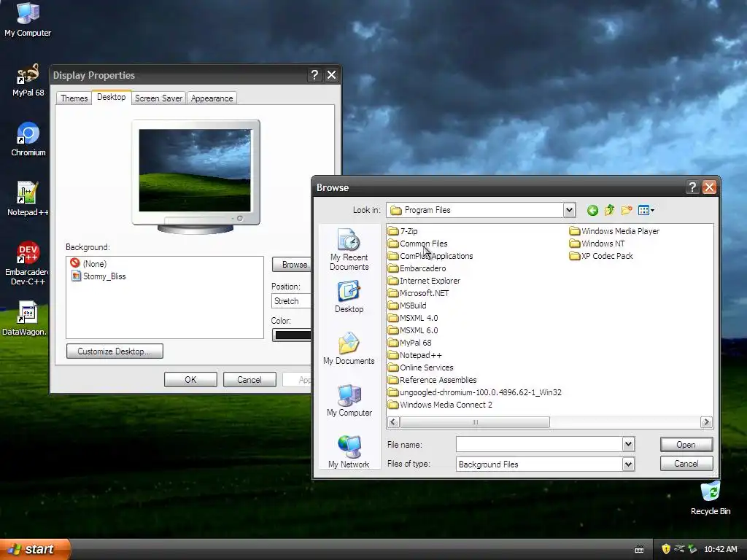Jump to My Documents in Browse sidebar
The width and height of the screenshot is (747, 560).
(x=349, y=349)
